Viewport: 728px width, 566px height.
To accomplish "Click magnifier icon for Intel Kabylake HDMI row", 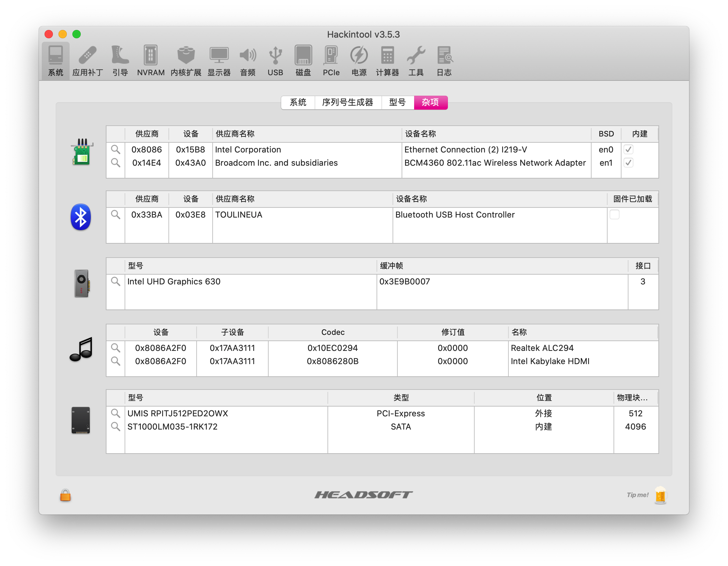I will [x=116, y=361].
